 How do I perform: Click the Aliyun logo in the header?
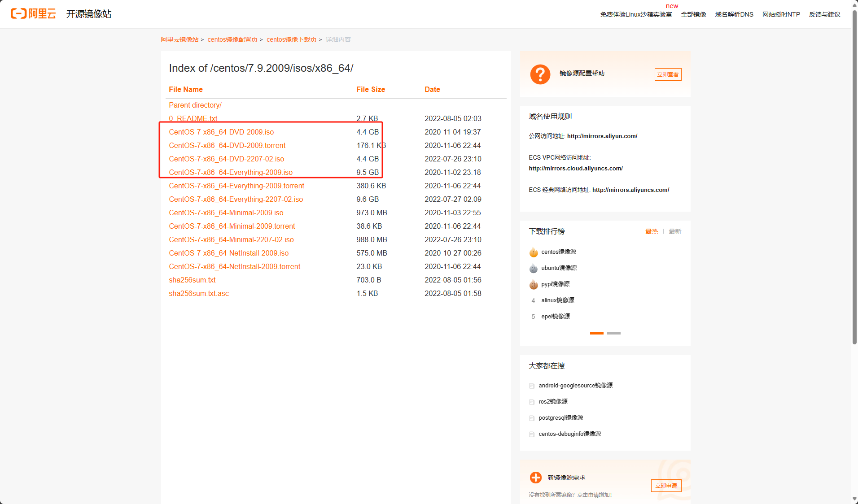click(x=33, y=13)
